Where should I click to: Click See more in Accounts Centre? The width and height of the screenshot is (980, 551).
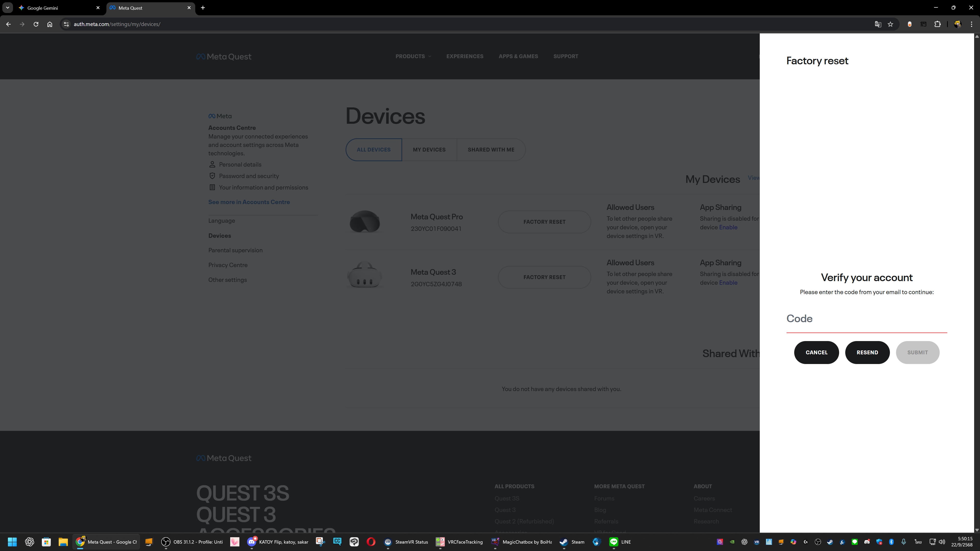(249, 202)
